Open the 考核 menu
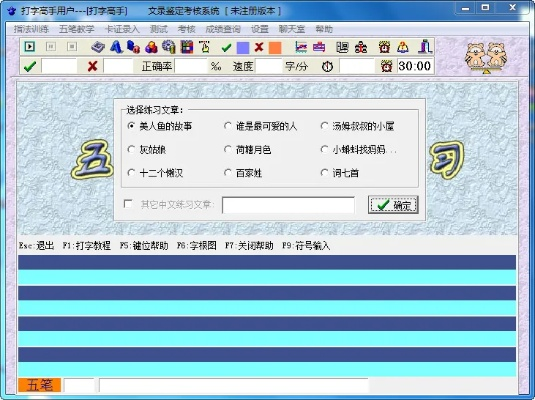 186,29
